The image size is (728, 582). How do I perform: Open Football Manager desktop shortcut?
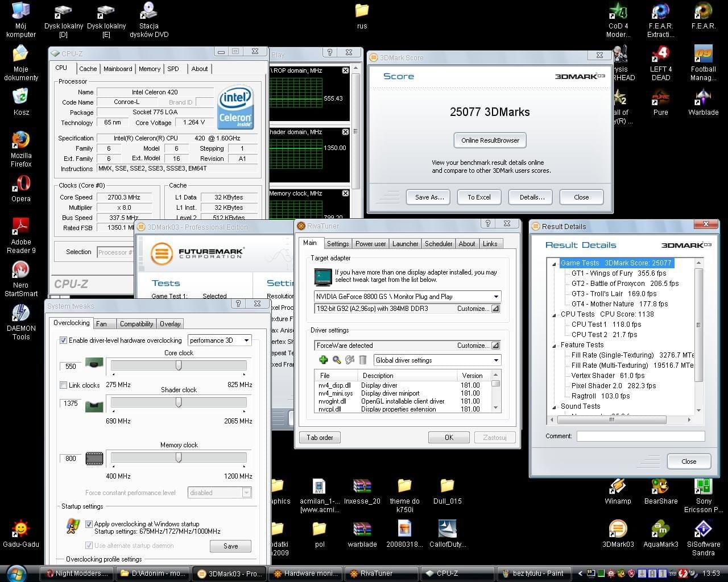pos(704,63)
